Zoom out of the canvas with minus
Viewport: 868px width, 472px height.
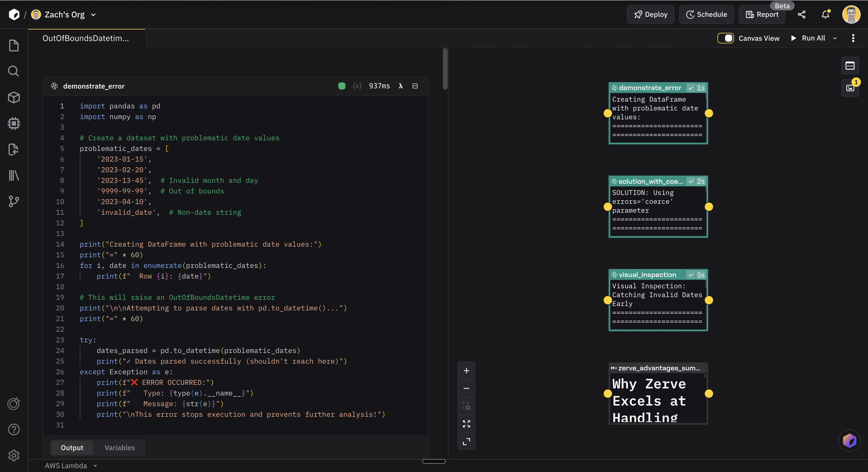467,388
